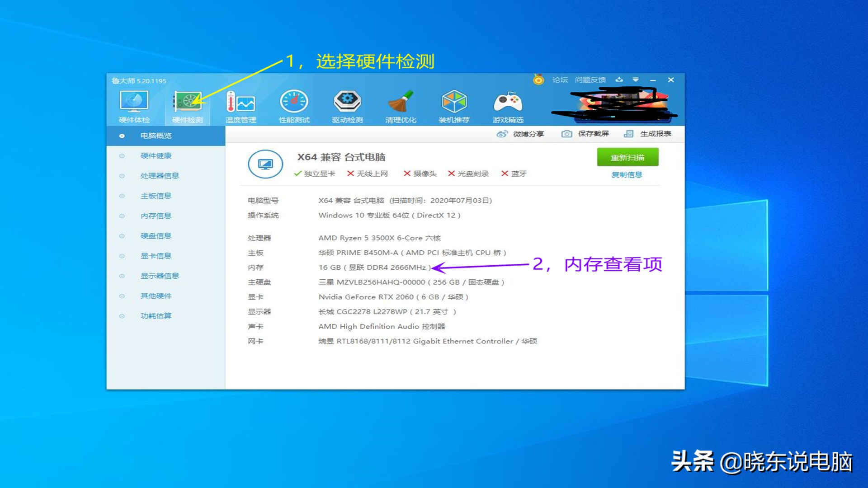Open 问题反馈 feedback entry
This screenshot has width=868, height=488.
(x=590, y=80)
